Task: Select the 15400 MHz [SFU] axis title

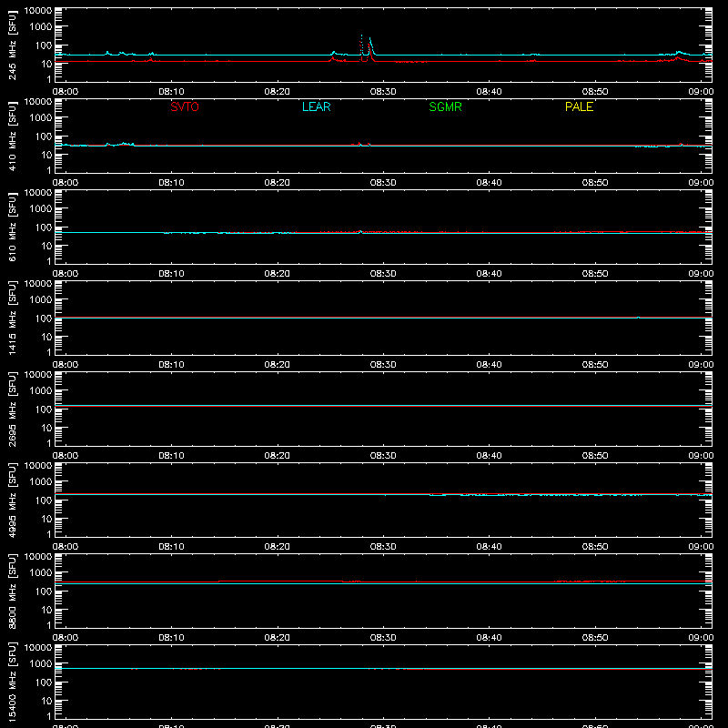Action: 12,682
